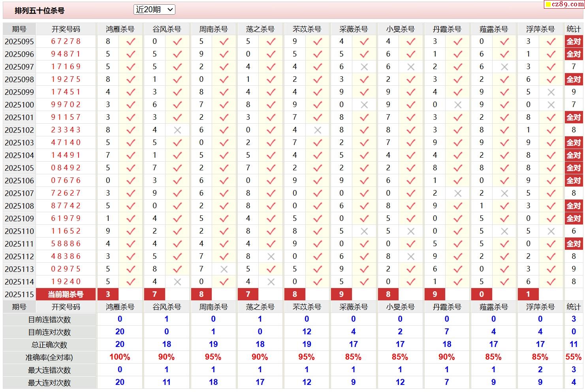
Task: Click the 鸿雁 check mark in row 2025095
Action: (x=131, y=41)
